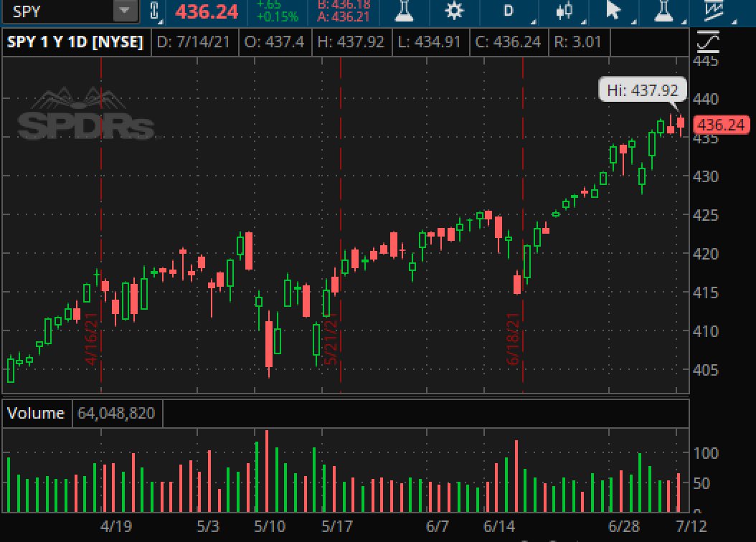Click the red 436.24 price axis label
This screenshot has height=542, width=756.
tap(721, 125)
